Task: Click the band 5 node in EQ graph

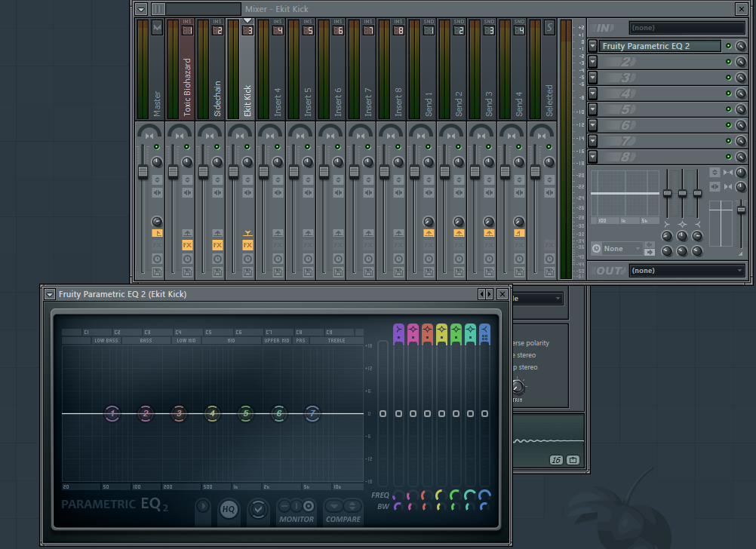Action: 245,413
